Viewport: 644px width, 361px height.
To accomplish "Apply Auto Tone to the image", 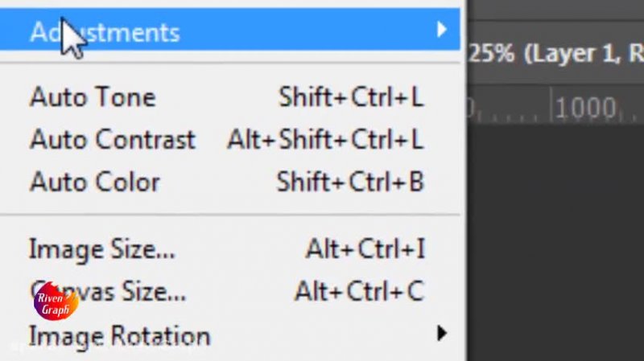I will [93, 97].
